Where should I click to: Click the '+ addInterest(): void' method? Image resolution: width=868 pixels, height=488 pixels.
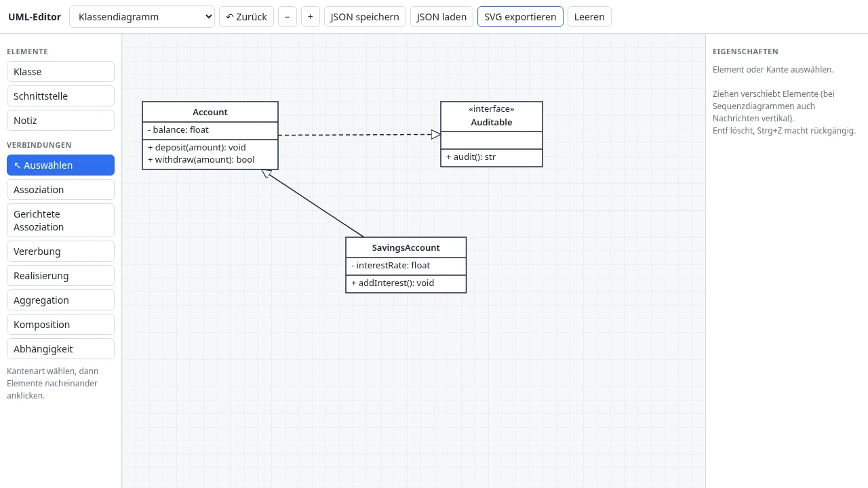pos(393,283)
